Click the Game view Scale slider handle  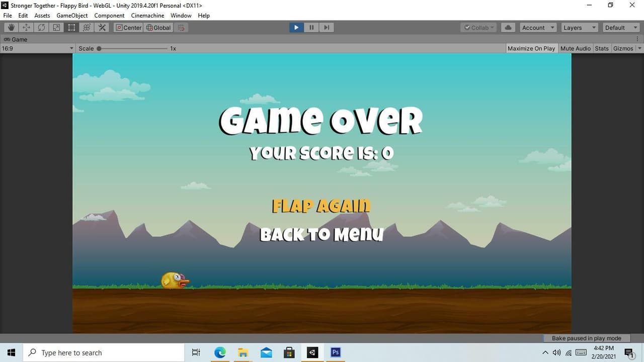click(x=99, y=49)
